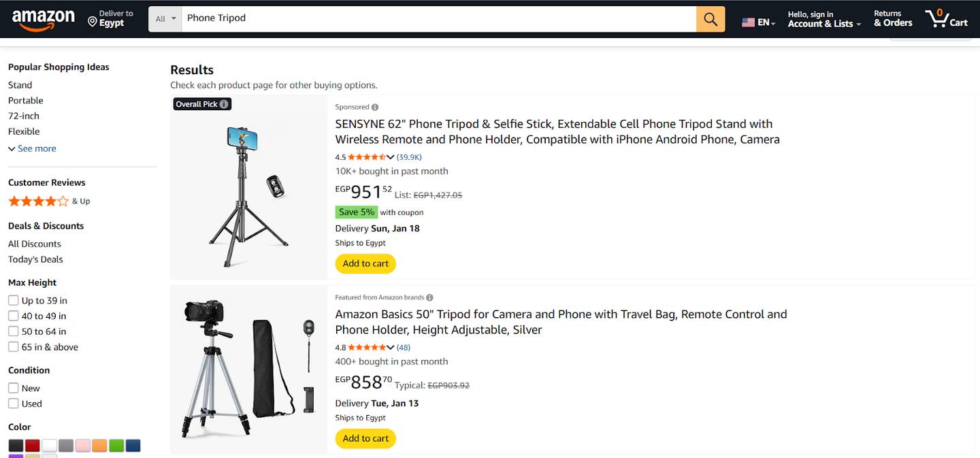The width and height of the screenshot is (980, 458).
Task: Open the Today's Deals filter link
Action: pos(35,259)
